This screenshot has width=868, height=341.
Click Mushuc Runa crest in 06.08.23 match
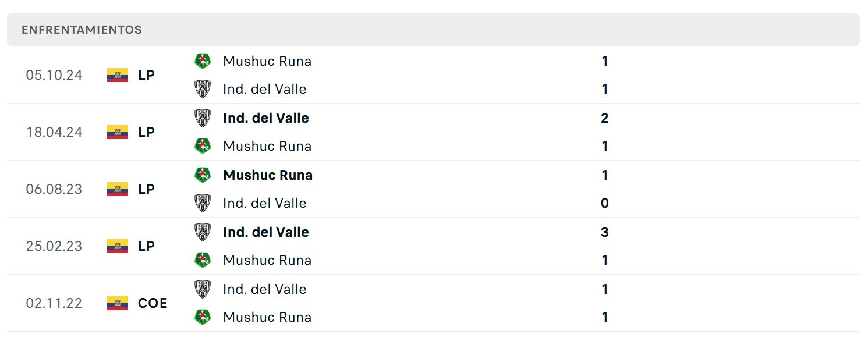[203, 175]
